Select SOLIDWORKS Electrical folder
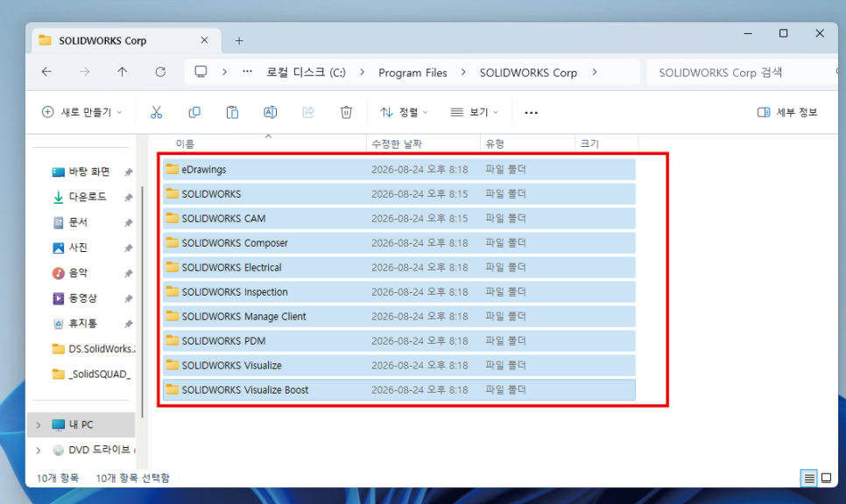Screen dimensions: 846x504 [x=399, y=267]
